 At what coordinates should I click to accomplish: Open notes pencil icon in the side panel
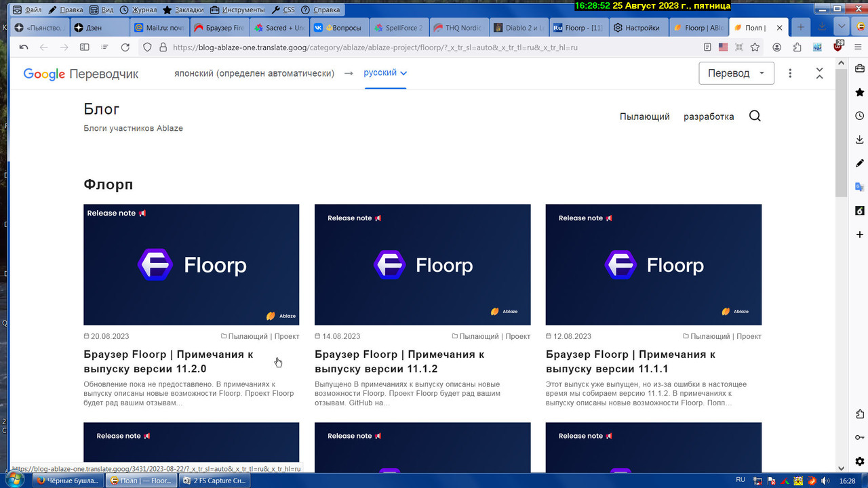point(860,163)
